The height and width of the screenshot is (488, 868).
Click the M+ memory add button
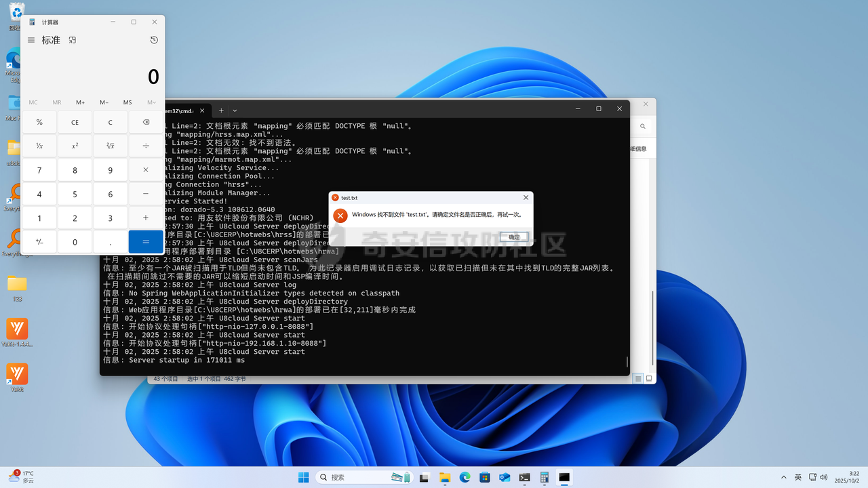80,102
